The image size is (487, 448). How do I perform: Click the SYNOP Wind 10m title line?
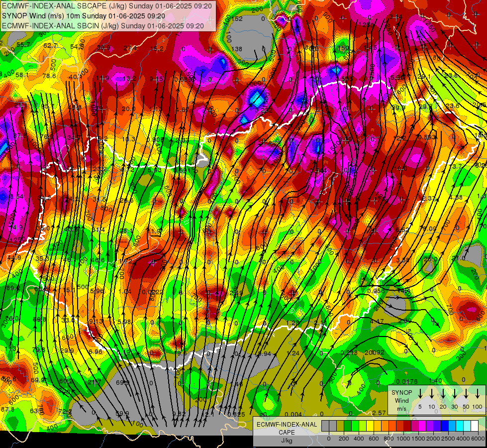pyautogui.click(x=84, y=16)
